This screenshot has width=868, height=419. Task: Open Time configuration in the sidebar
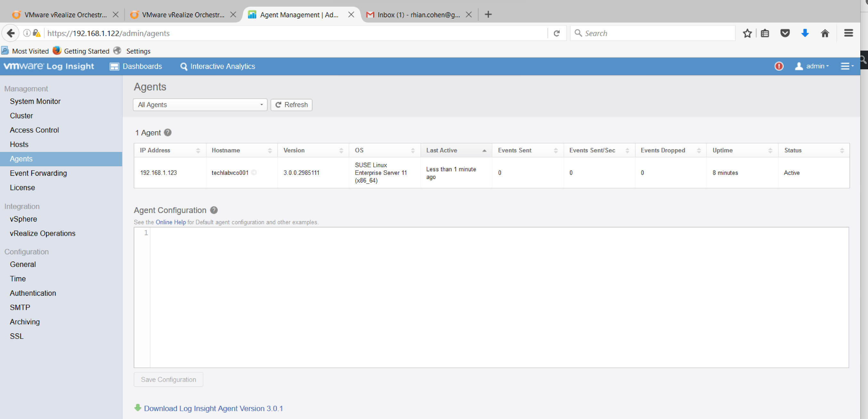pyautogui.click(x=18, y=279)
